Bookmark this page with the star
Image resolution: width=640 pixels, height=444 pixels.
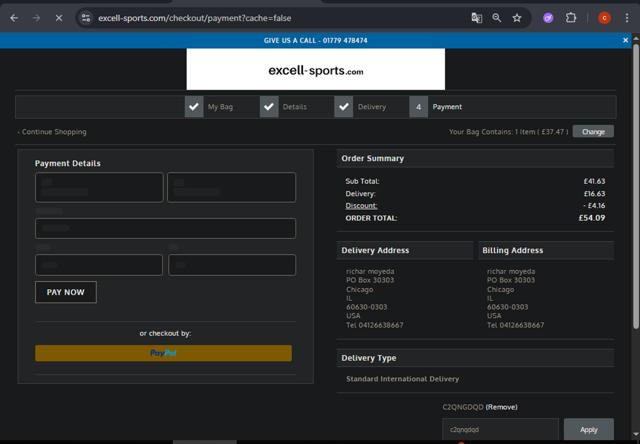pos(517,18)
